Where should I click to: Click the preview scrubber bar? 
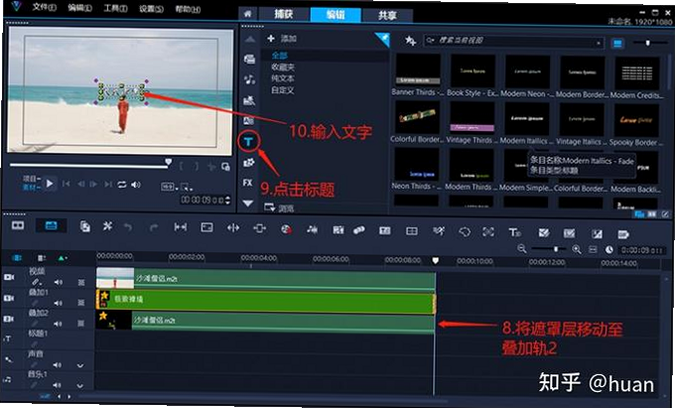[90, 164]
